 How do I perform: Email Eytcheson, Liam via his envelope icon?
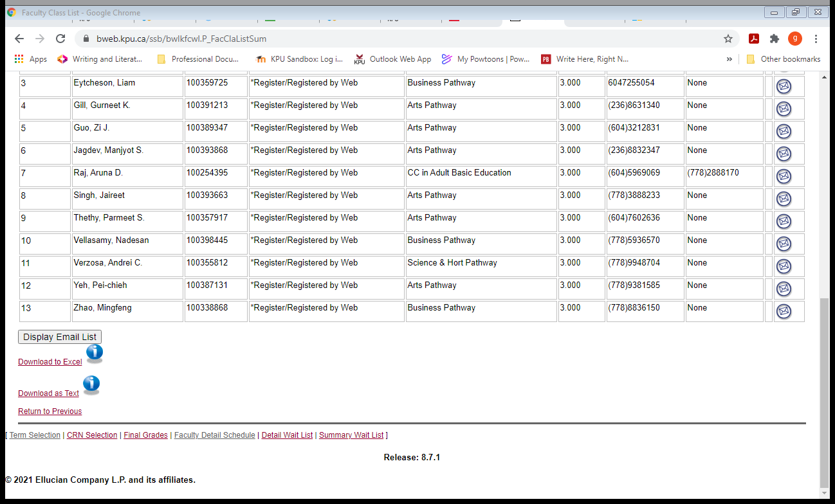coord(784,86)
